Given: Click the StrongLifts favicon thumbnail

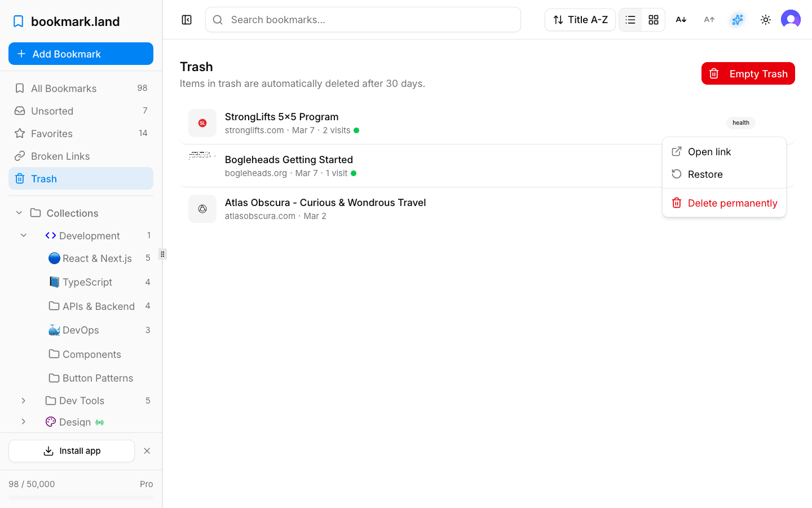Looking at the screenshot, I should point(202,123).
